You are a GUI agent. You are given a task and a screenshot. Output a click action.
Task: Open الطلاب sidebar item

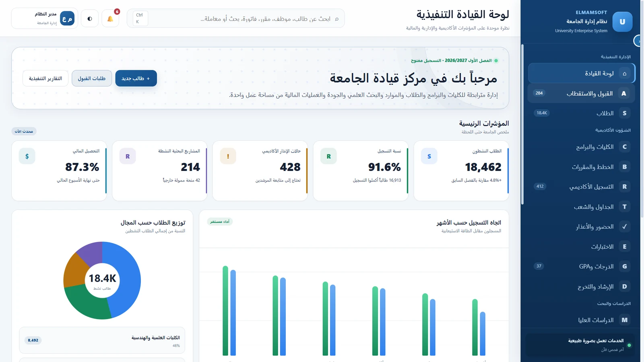[581, 113]
